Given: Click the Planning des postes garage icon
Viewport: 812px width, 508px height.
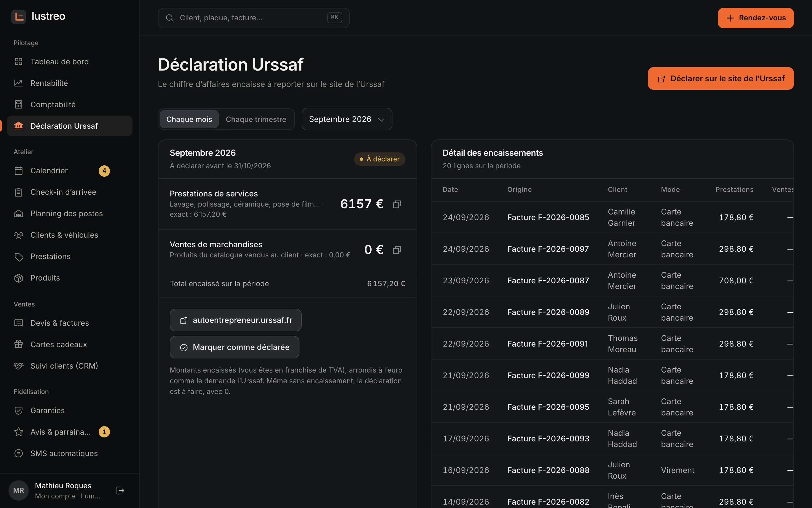Looking at the screenshot, I should [x=18, y=214].
